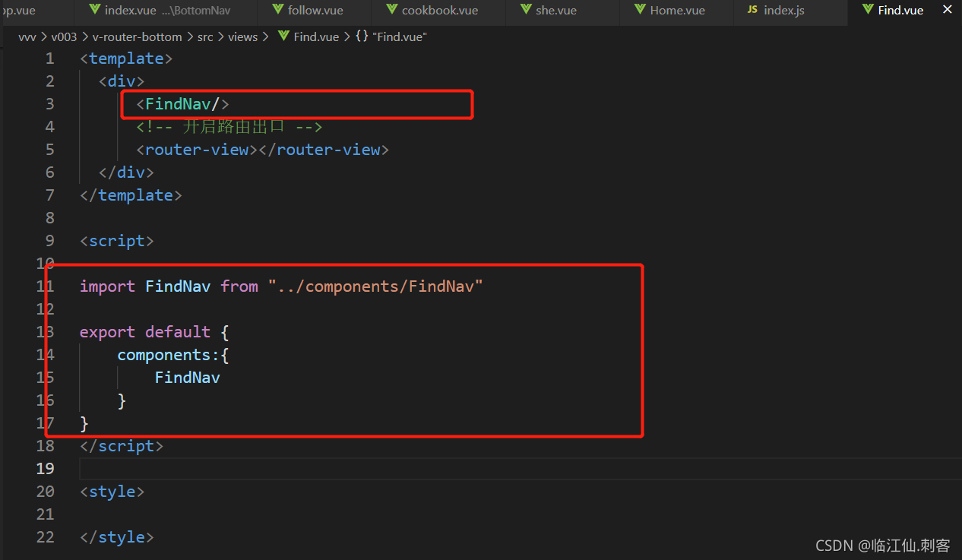Click the closing style tag on line 22

click(x=117, y=537)
